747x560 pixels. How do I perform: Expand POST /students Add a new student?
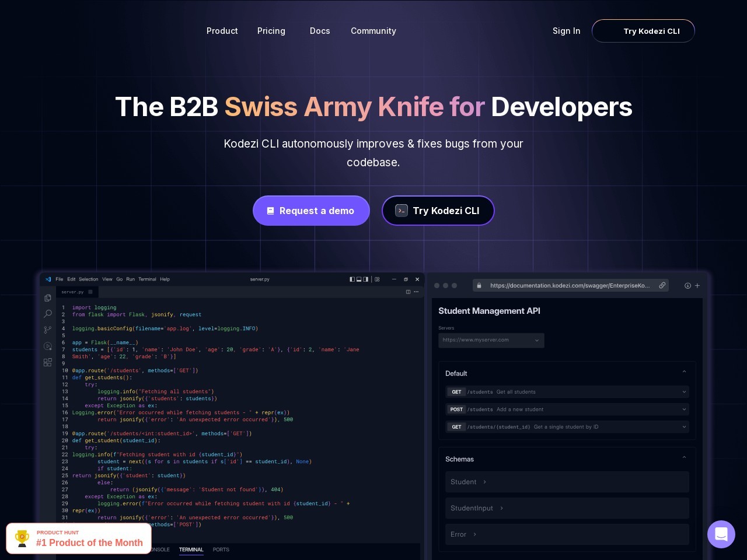coord(567,409)
